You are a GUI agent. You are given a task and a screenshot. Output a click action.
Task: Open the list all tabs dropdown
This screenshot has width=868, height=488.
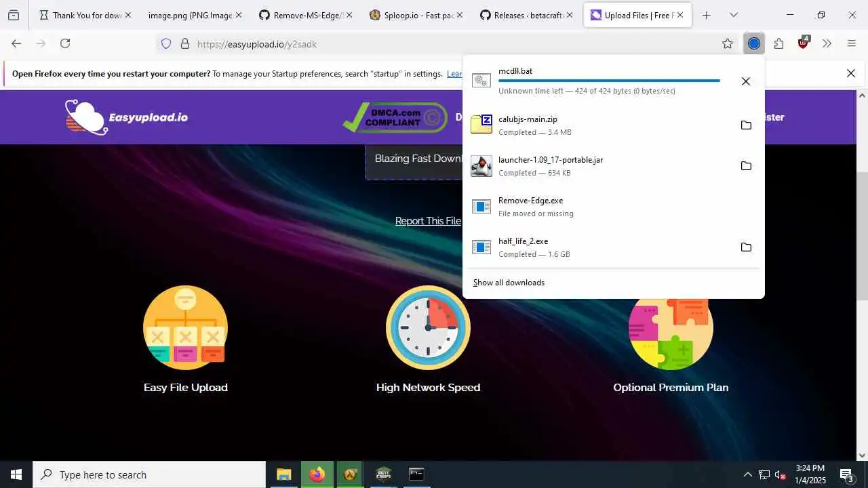point(733,15)
